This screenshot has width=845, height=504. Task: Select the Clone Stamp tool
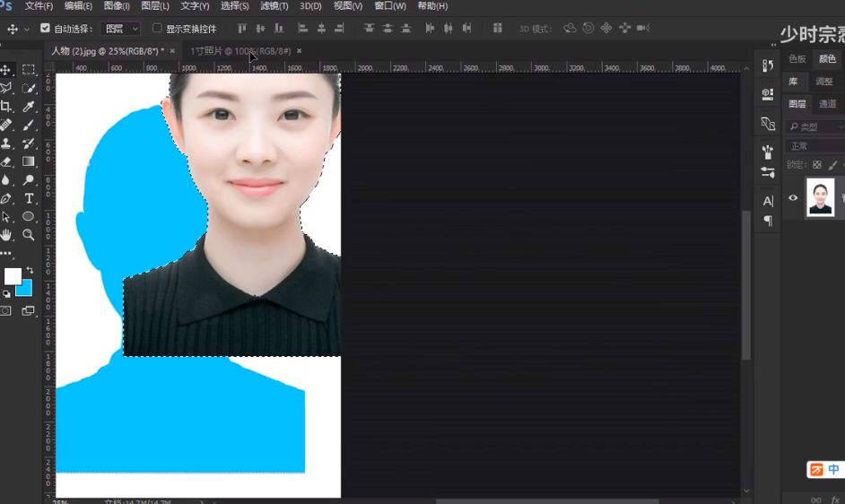(6, 143)
